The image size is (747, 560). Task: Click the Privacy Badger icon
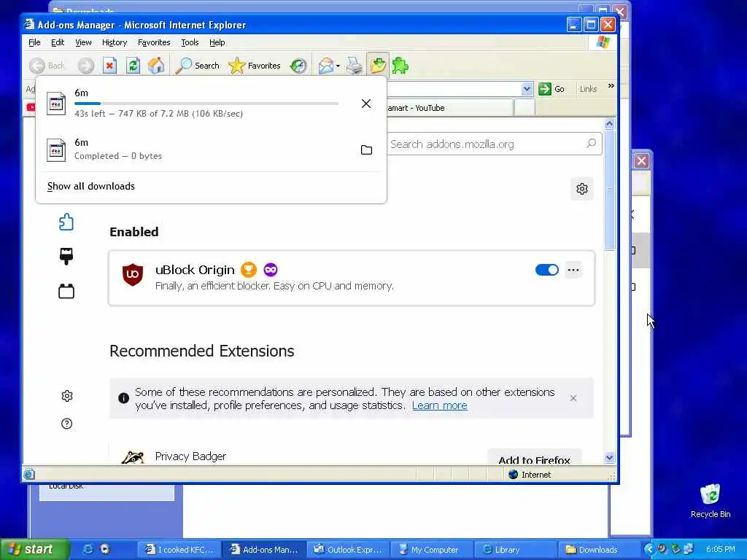pyautogui.click(x=133, y=458)
